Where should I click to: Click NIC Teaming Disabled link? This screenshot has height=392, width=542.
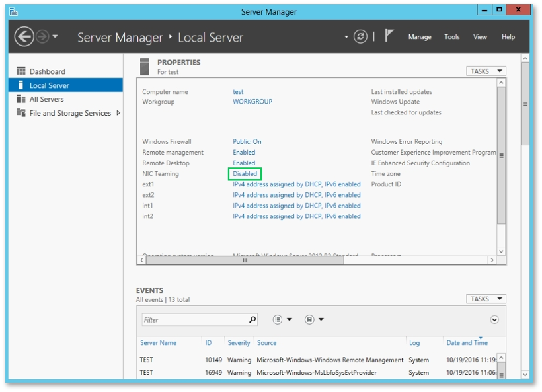coord(245,174)
